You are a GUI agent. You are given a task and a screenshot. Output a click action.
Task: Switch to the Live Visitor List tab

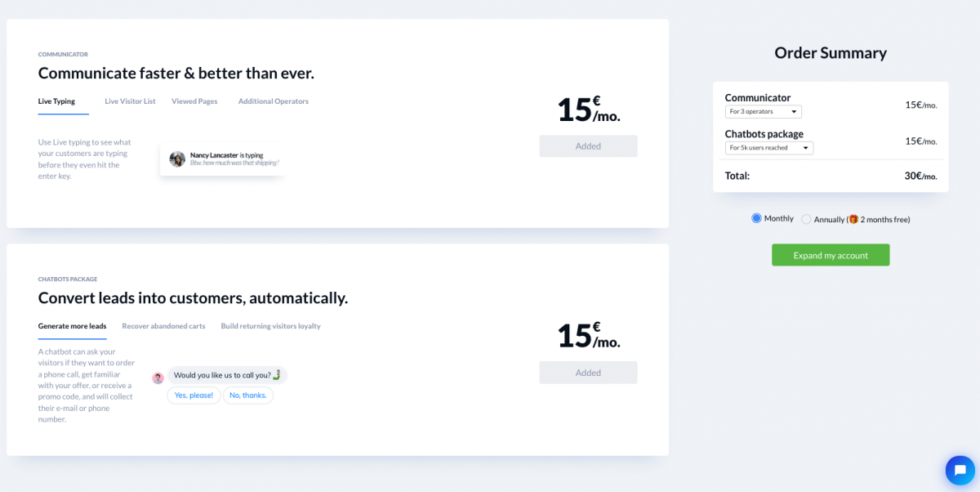(x=130, y=101)
